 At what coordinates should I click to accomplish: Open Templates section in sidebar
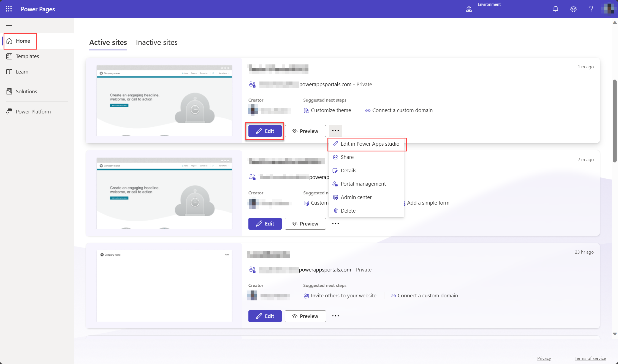point(27,56)
